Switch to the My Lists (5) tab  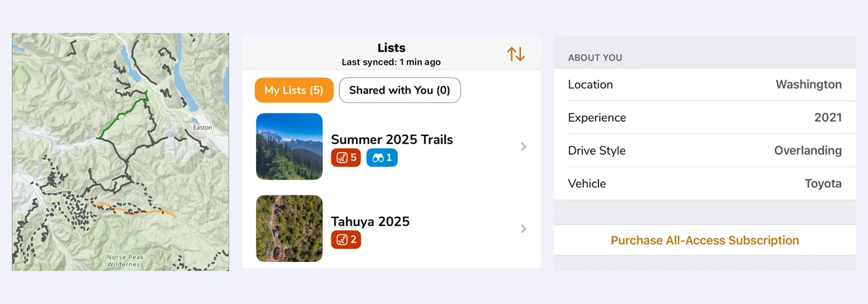(294, 90)
